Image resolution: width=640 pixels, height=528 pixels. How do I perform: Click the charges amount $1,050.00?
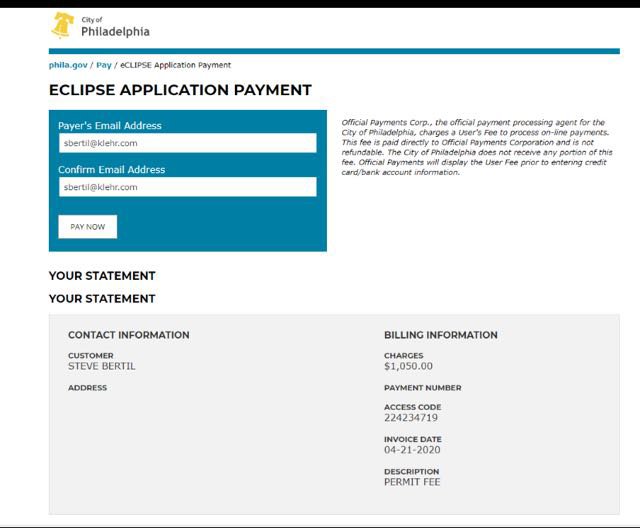408,366
